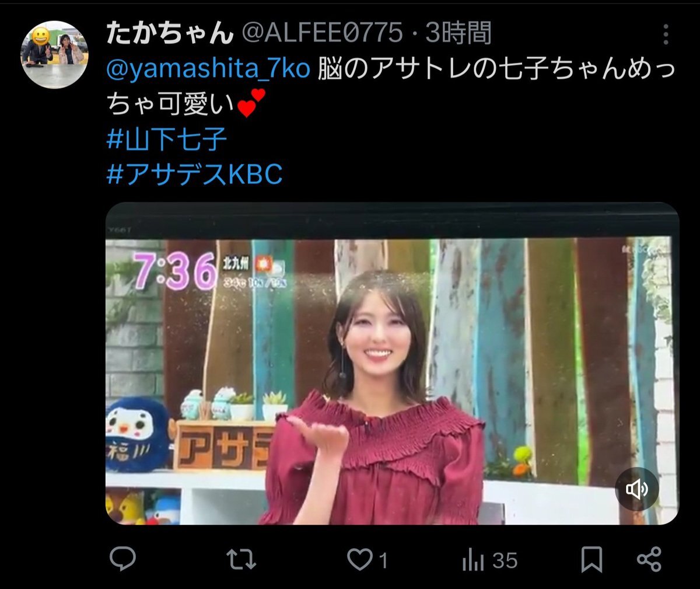Follow the #アサデスKBC hashtag
This screenshot has width=700, height=589.
coord(195,174)
